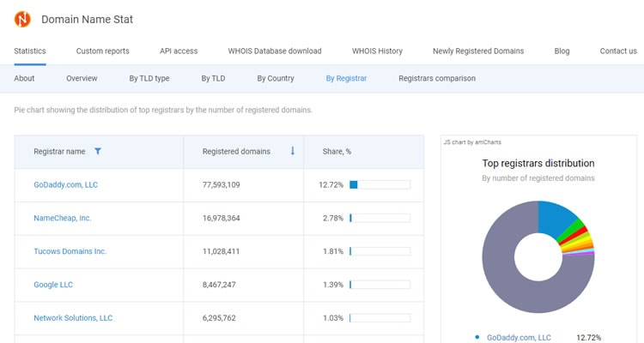Screen dimensions: 644x343
Task: Click Google LLC 1.39% share bar
Action: 380,285
